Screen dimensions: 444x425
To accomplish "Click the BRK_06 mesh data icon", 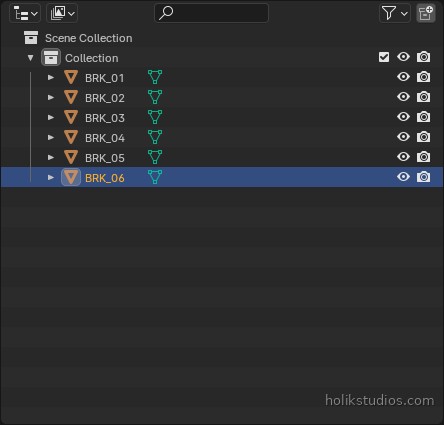I will pyautogui.click(x=155, y=177).
